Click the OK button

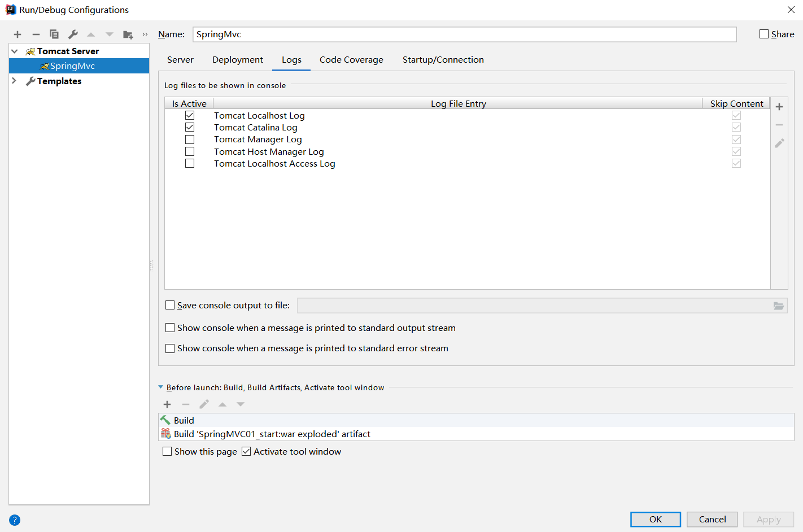click(x=655, y=519)
